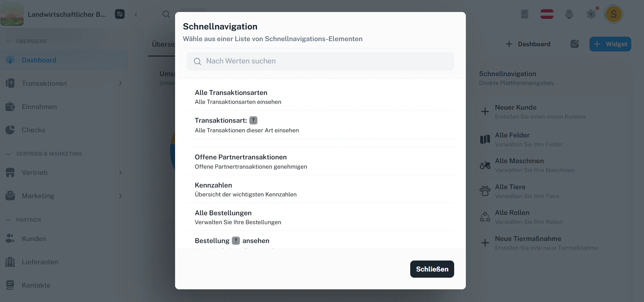Click the Nach Werten suchen search field
644x302 pixels.
320,61
